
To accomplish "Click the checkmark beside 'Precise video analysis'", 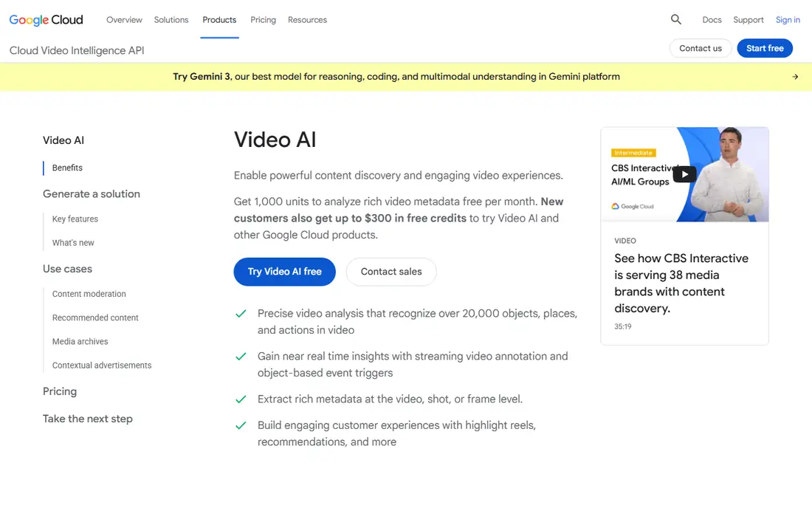I will pos(241,314).
